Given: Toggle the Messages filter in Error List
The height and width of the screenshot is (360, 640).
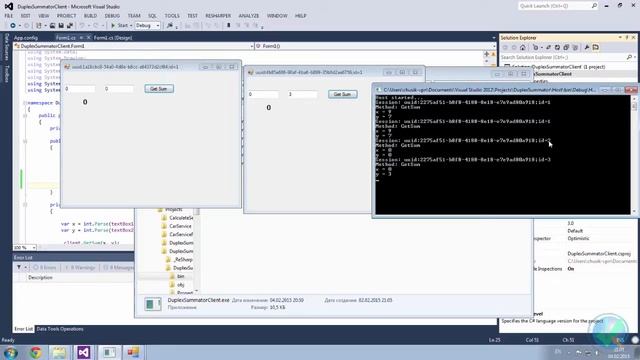Looking at the screenshot, I should click(x=118, y=267).
